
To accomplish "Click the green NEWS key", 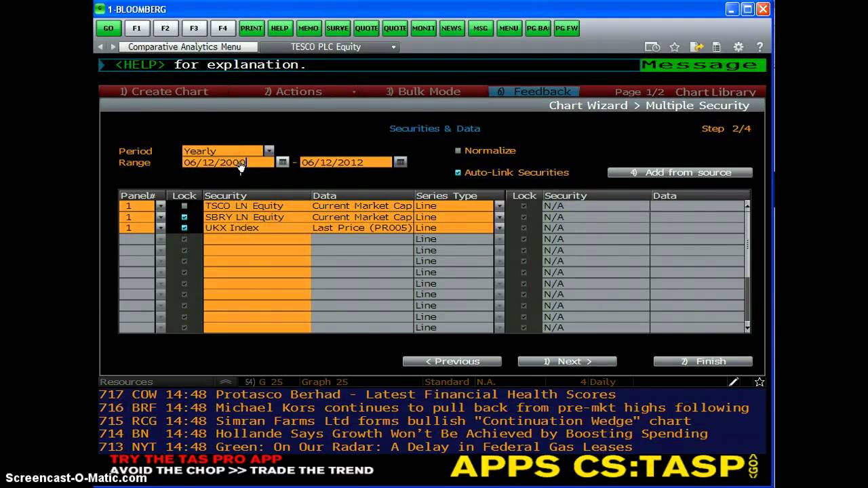I will (x=452, y=28).
